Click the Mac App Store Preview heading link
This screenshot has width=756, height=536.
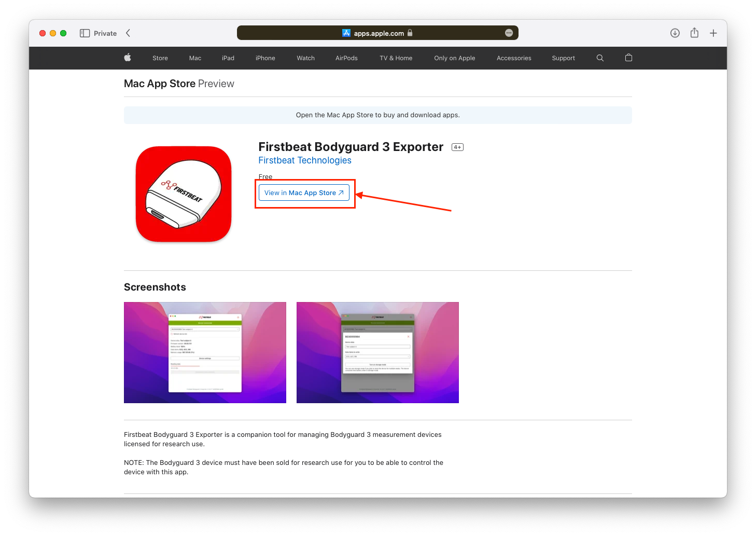tap(179, 84)
